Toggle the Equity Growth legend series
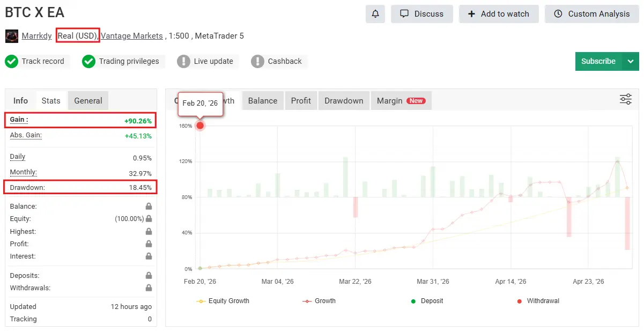This screenshot has width=644, height=331. tap(223, 301)
